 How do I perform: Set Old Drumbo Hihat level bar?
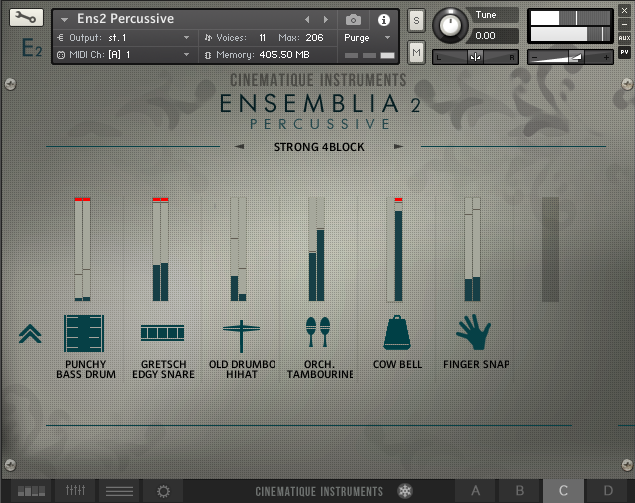[239, 249]
